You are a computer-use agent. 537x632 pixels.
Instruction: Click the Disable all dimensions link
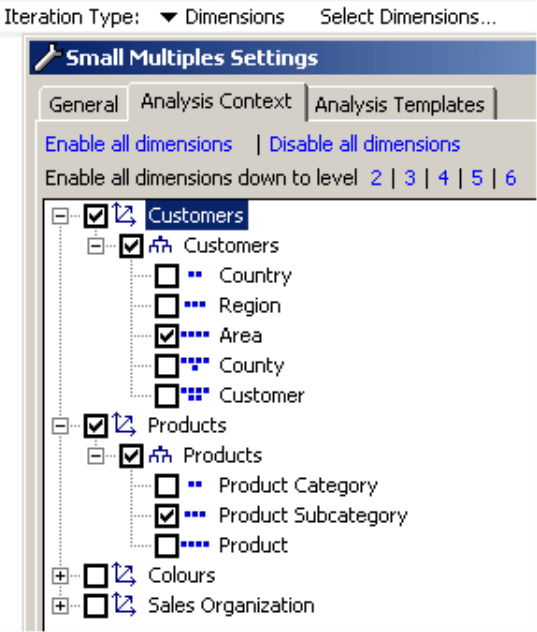[x=364, y=144]
